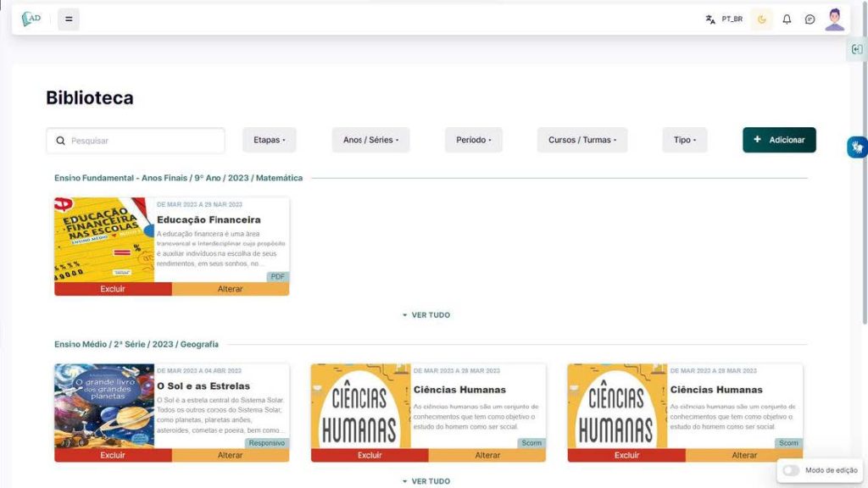Expand the Etapas filter dropdown
The width and height of the screenshot is (868, 488).
click(270, 140)
